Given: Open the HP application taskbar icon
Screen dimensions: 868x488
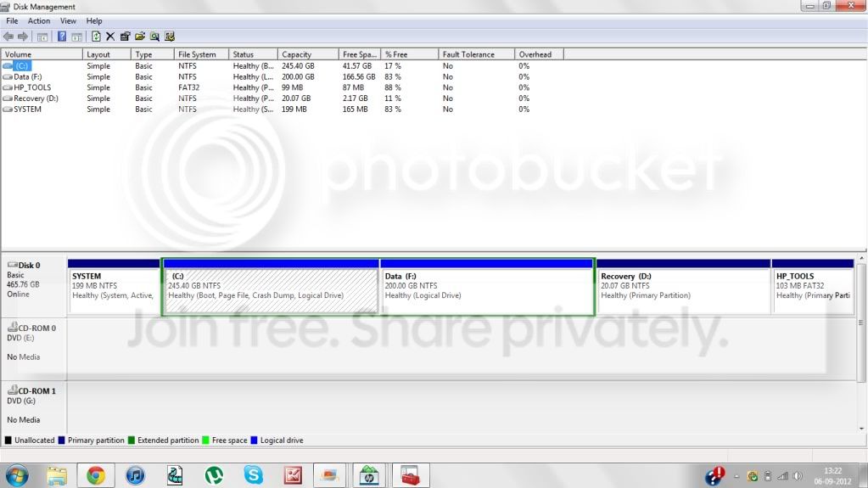Looking at the screenshot, I should coord(369,476).
